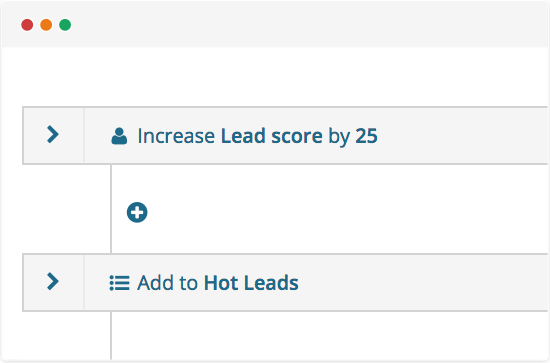Click the blank white area above the first step

pyautogui.click(x=281, y=76)
